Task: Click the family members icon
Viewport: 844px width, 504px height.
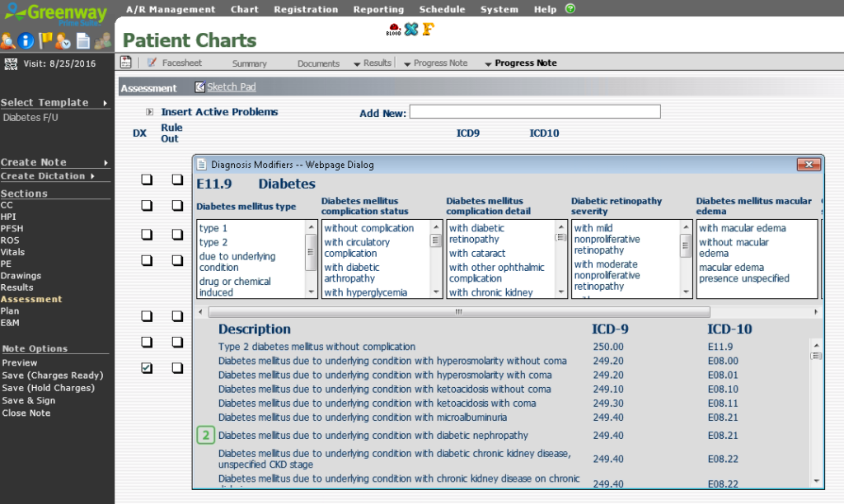Action: point(101,40)
